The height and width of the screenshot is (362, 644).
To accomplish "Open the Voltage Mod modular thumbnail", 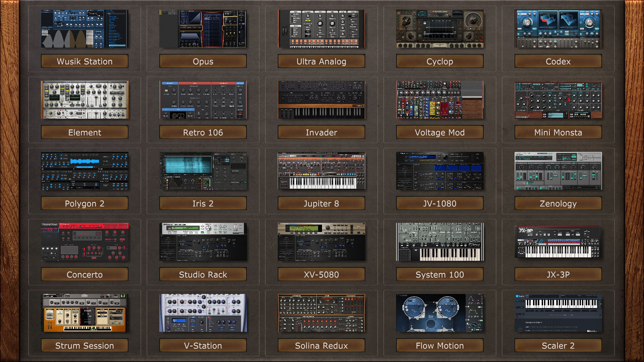I will click(440, 100).
